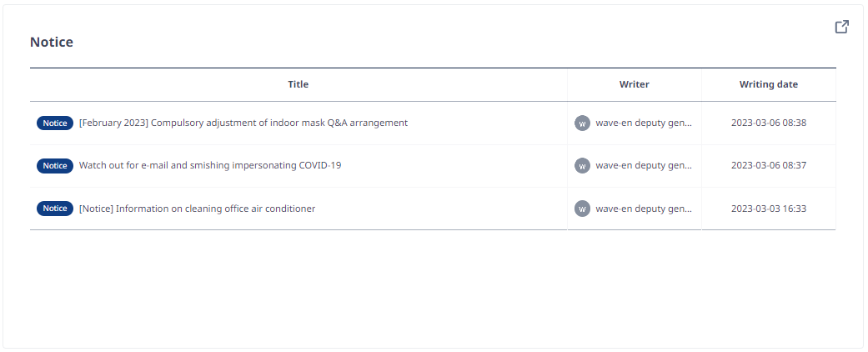Click the date 2023-03-06 08:38
The height and width of the screenshot is (352, 868).
(x=768, y=123)
